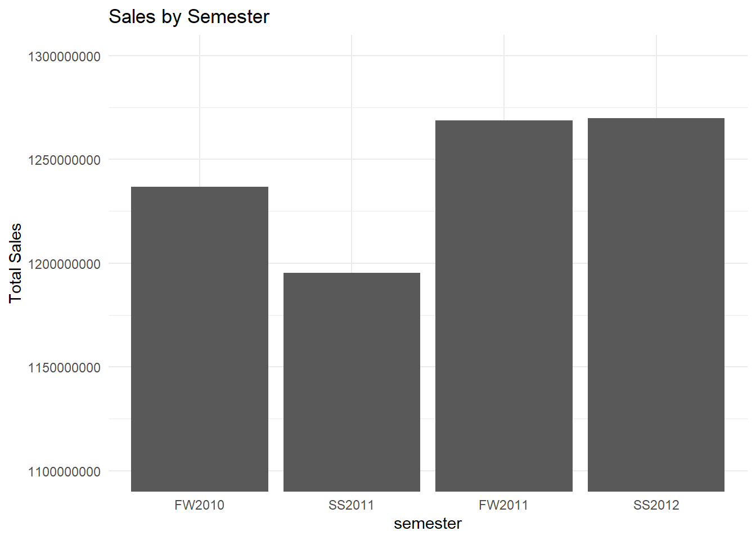
Task: Click the 1300000000 y-axis tick label
Action: (65, 56)
